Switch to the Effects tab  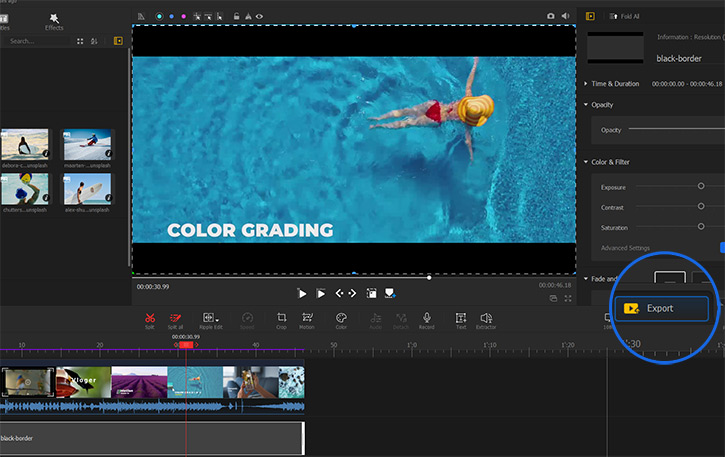point(54,21)
